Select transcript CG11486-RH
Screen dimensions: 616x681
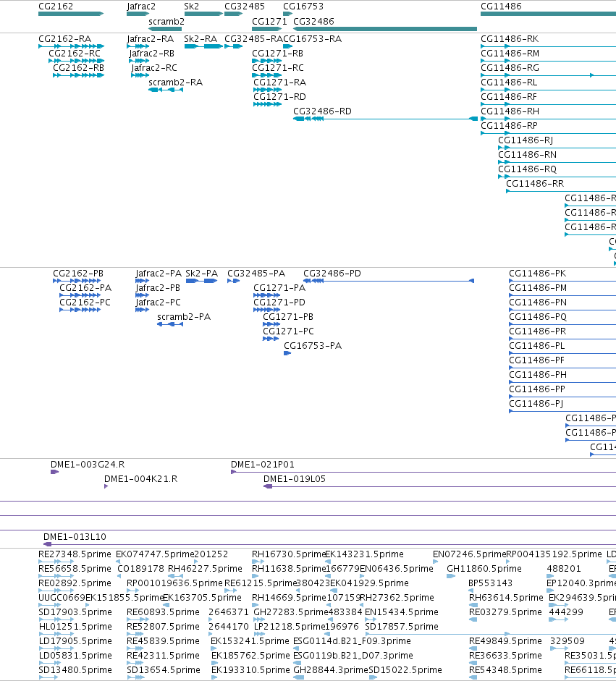click(x=548, y=119)
